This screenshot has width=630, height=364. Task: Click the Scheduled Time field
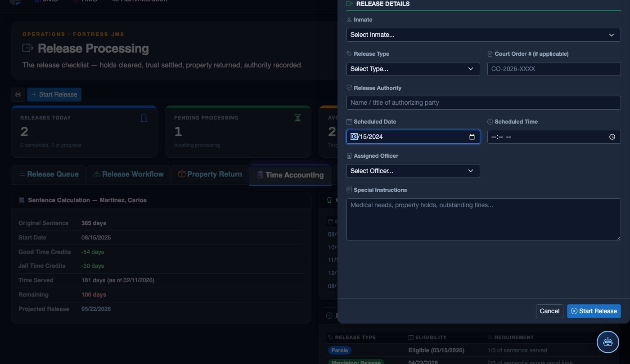pyautogui.click(x=554, y=137)
